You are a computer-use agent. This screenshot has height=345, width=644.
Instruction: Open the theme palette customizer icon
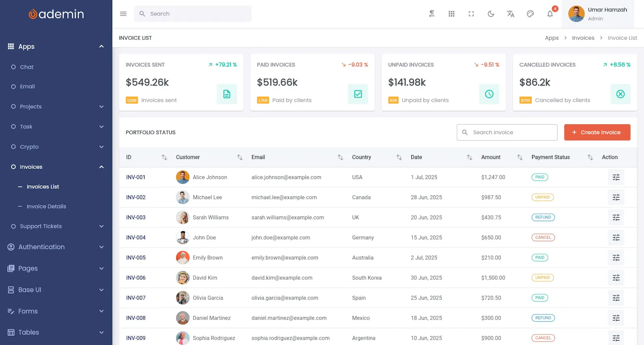tap(530, 14)
